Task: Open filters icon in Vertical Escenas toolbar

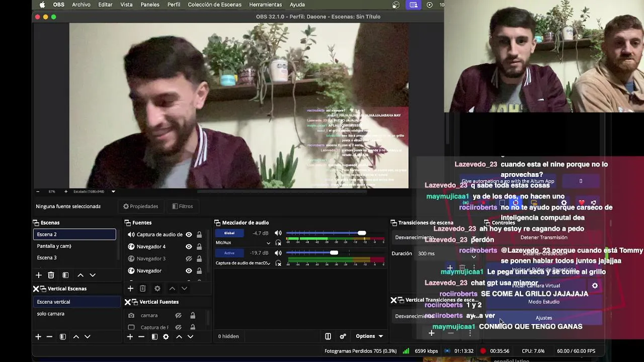Action: pyautogui.click(x=63, y=336)
